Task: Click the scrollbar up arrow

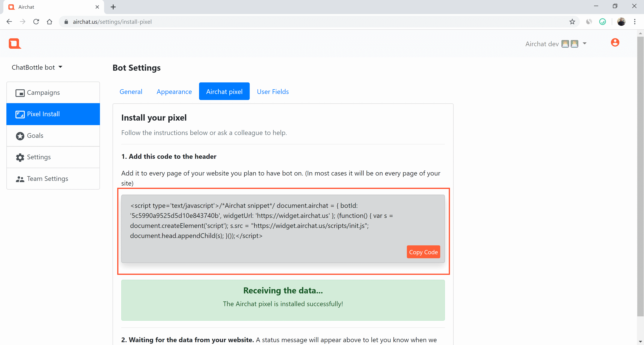Action: (640, 33)
